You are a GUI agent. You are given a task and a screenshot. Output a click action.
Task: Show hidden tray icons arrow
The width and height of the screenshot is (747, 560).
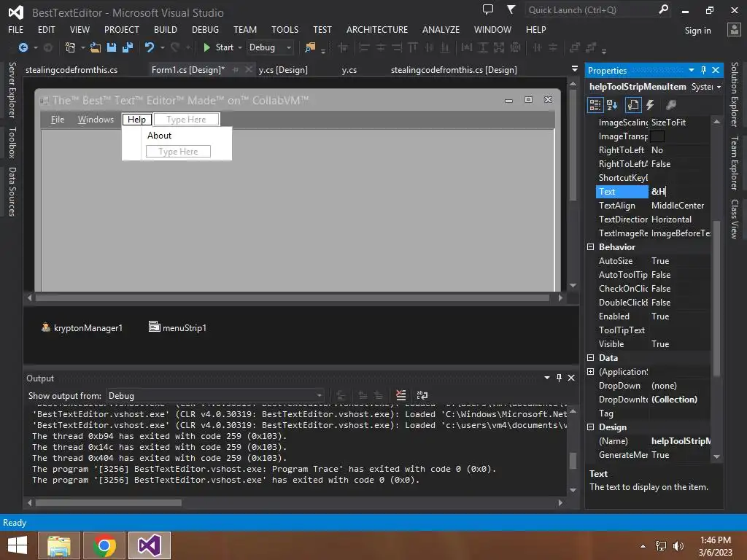point(643,546)
